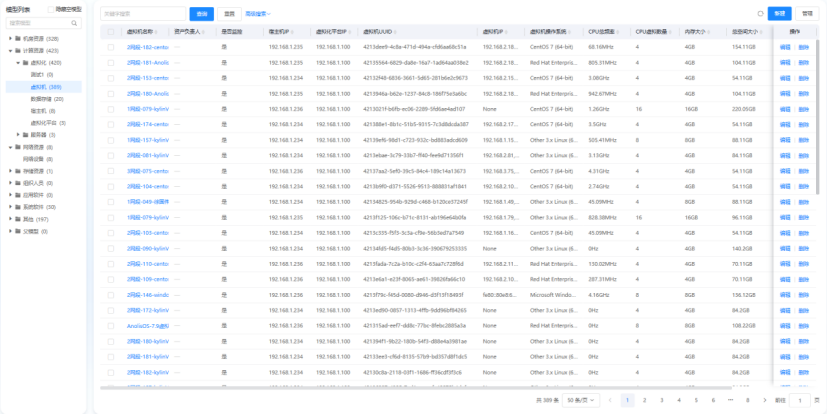Screen dimensions: 828x414
Task: Click folder icon of 机房资源 (528)
Action: coord(18,39)
